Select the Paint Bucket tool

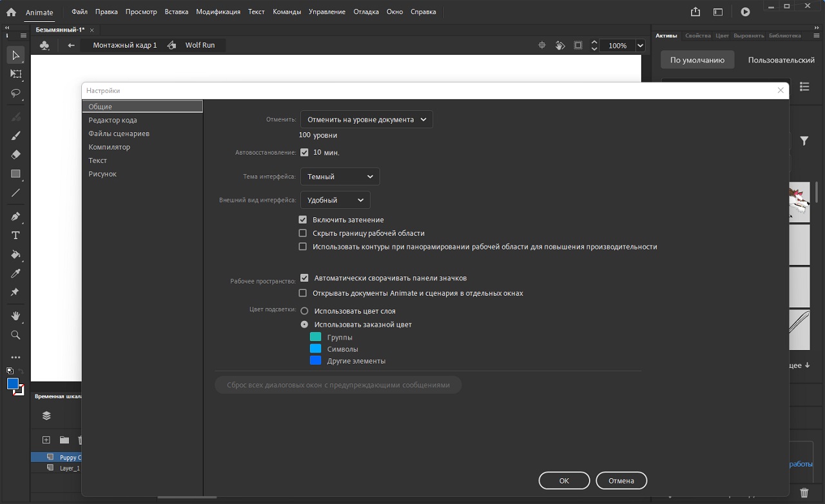[16, 255]
